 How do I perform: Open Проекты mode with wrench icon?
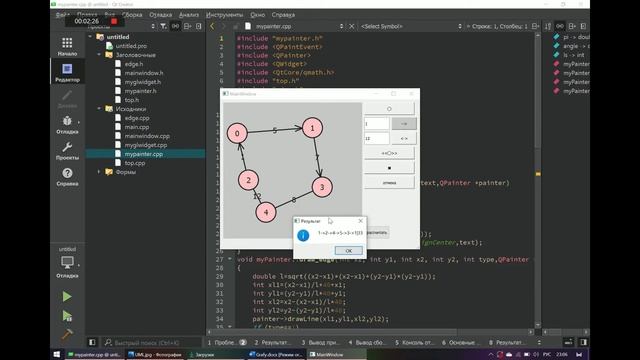click(x=67, y=151)
